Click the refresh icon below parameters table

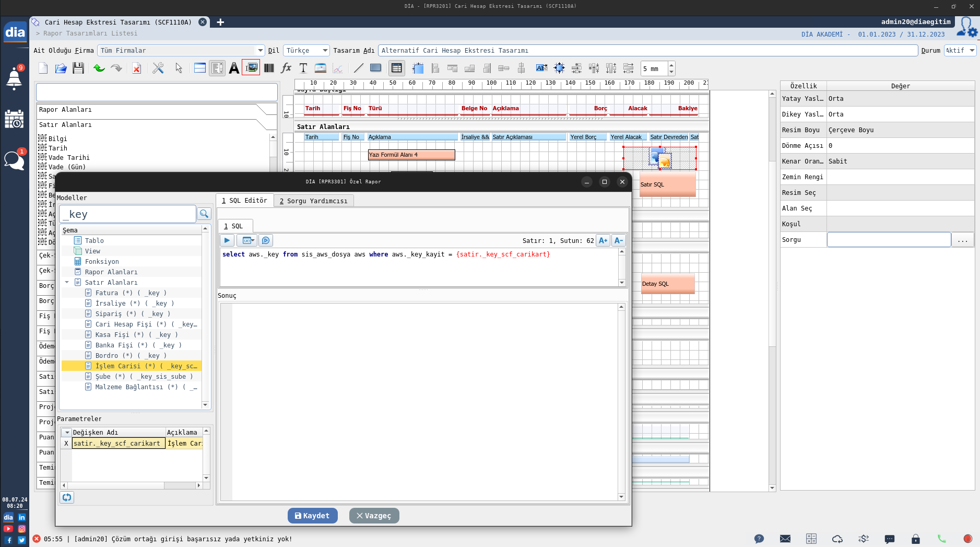pos(67,497)
